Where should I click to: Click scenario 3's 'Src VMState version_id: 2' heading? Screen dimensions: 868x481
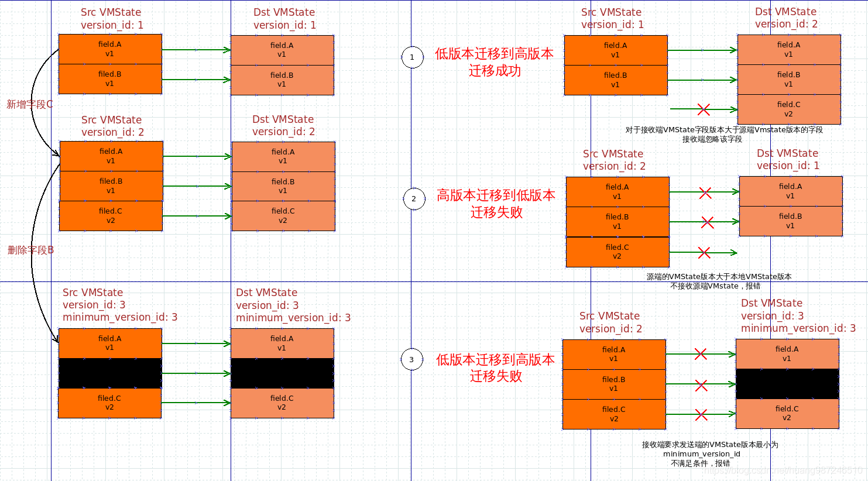(610, 322)
